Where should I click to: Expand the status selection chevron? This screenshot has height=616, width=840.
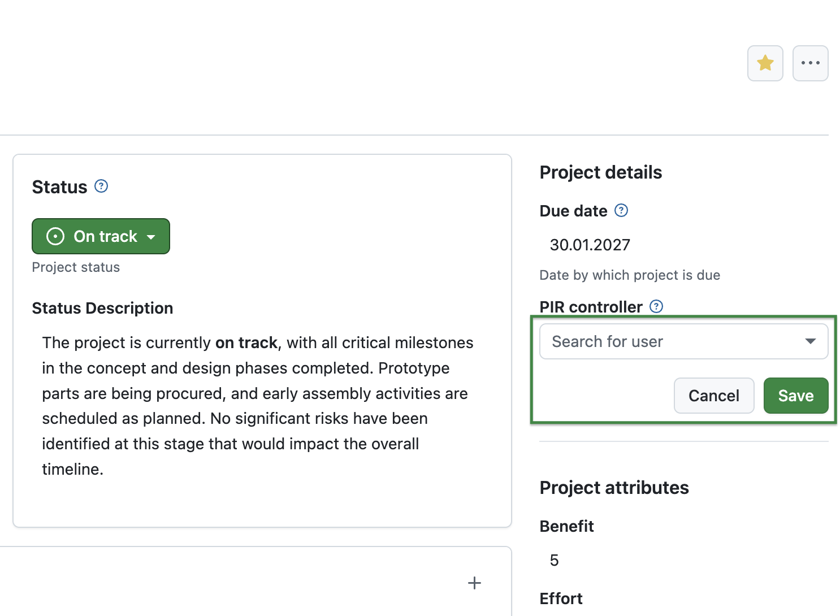(x=151, y=237)
